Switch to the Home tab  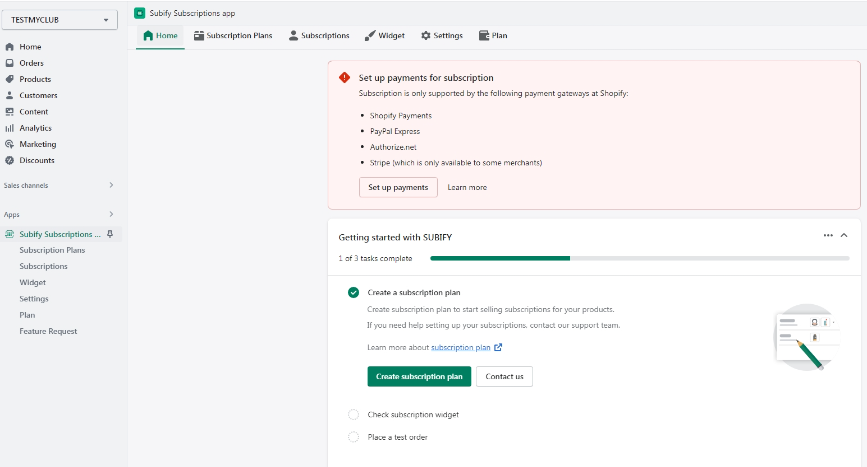coord(160,35)
